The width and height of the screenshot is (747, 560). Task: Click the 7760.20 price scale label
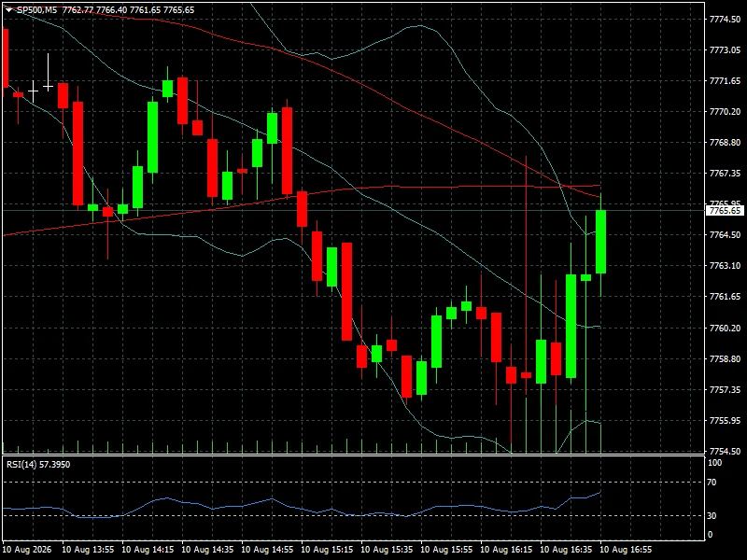click(x=725, y=329)
